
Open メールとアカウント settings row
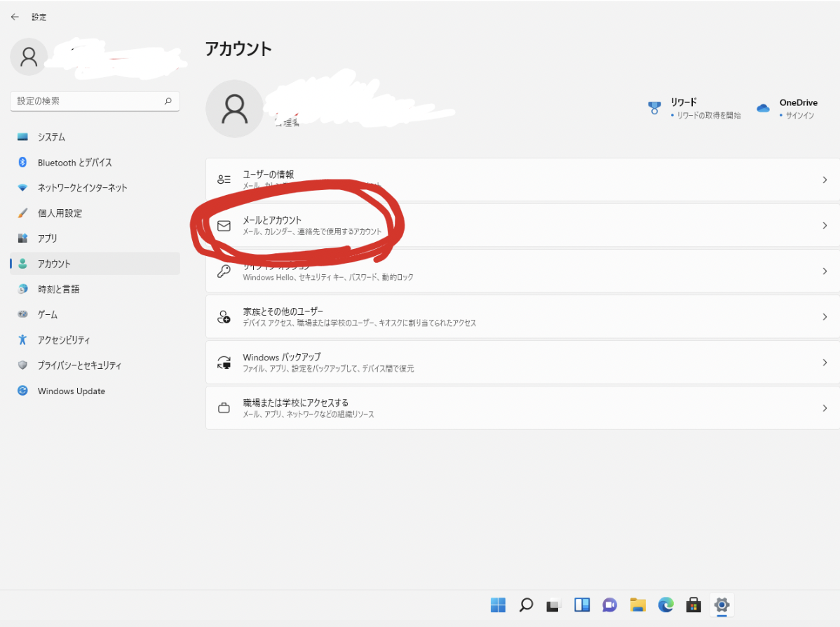tap(522, 225)
